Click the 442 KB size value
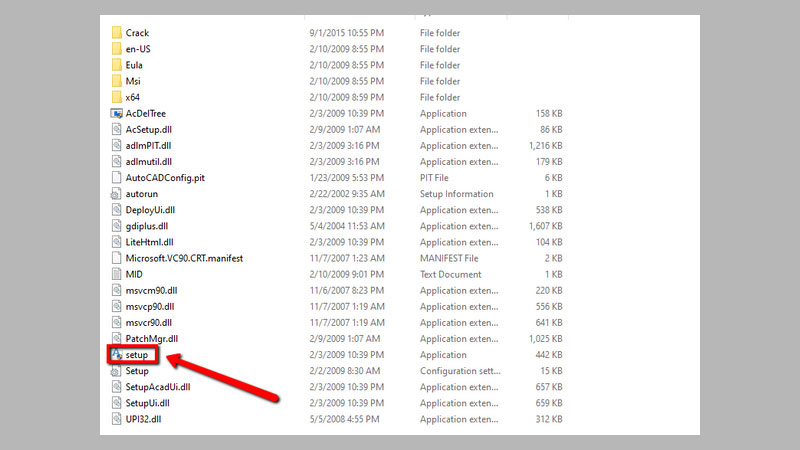This screenshot has height=450, width=800. pos(549,355)
